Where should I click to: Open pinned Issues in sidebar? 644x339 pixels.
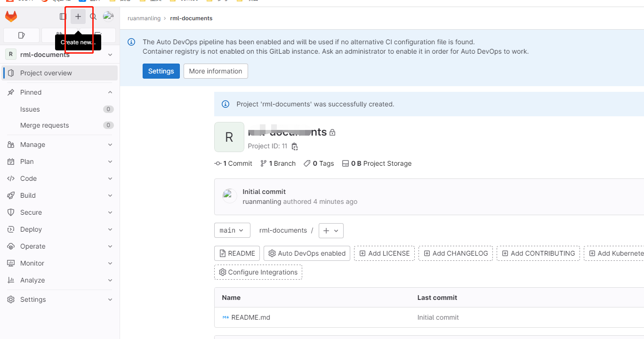pyautogui.click(x=60, y=109)
